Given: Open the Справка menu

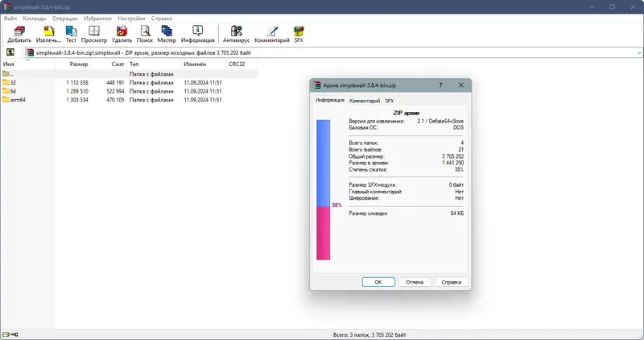Looking at the screenshot, I should (162, 19).
